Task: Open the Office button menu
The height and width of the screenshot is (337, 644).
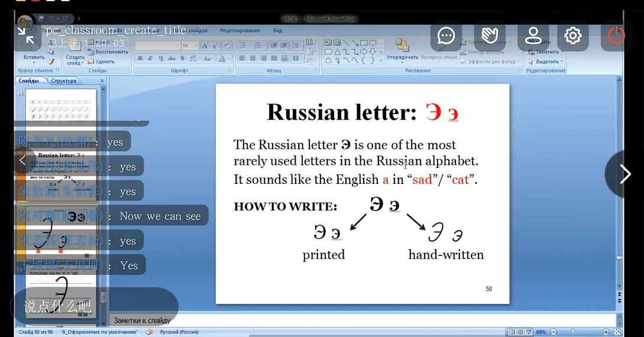Action: click(25, 22)
